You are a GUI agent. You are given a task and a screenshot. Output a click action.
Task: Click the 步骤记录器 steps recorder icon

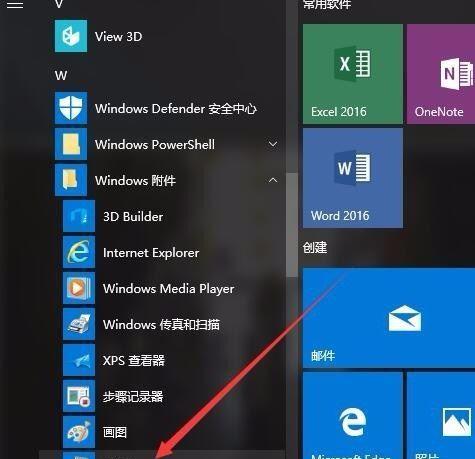(x=79, y=396)
